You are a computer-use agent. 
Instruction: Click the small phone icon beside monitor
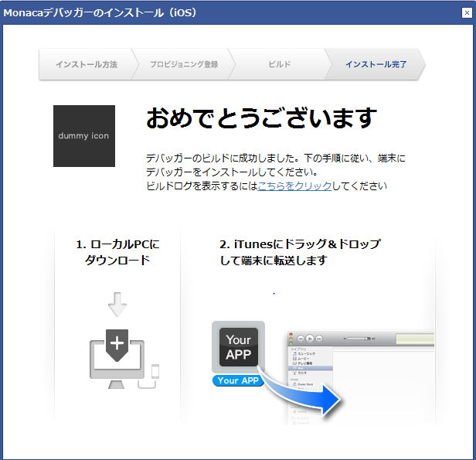point(155,371)
